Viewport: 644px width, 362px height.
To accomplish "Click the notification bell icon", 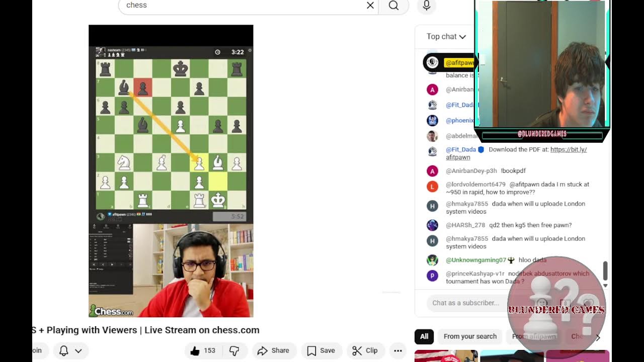I will [64, 350].
